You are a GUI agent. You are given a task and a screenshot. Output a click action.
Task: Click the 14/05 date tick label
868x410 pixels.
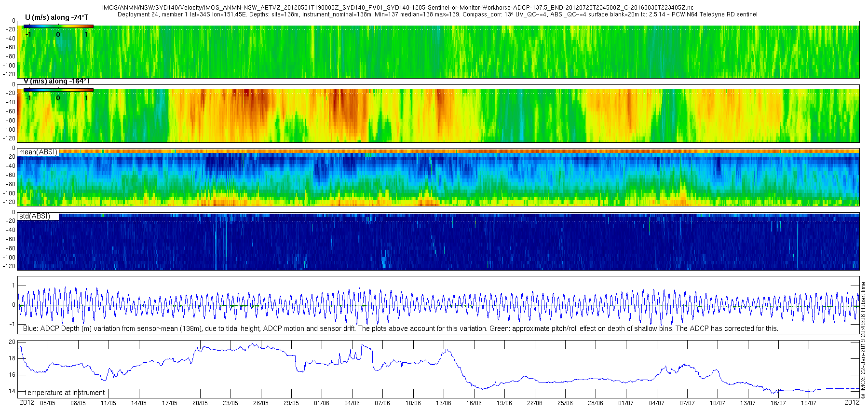(139, 403)
